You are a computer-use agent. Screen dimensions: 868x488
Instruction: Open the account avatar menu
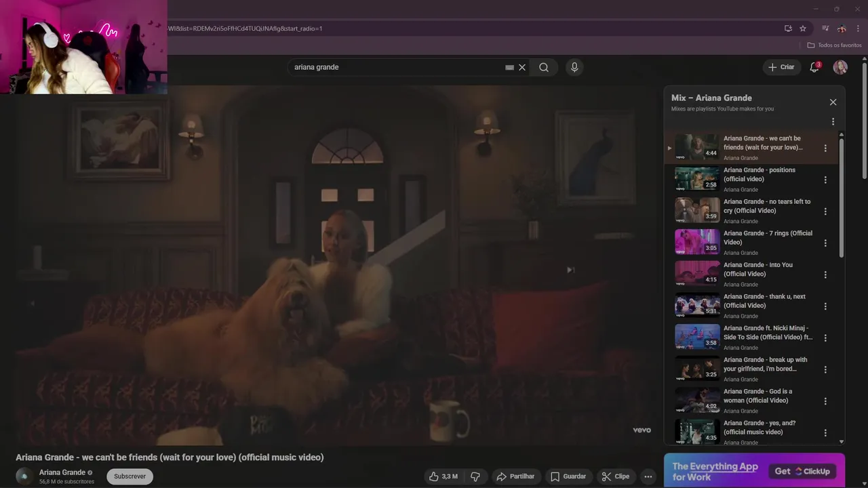click(840, 67)
